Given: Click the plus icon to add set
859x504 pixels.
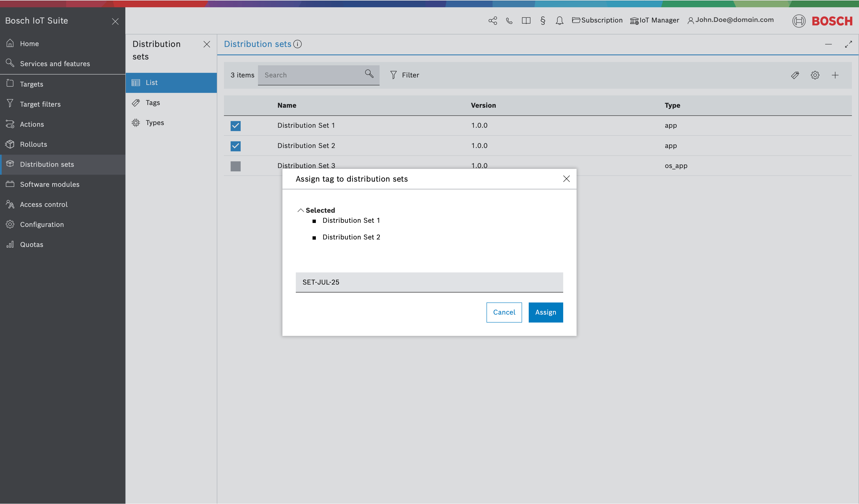Looking at the screenshot, I should coord(835,75).
